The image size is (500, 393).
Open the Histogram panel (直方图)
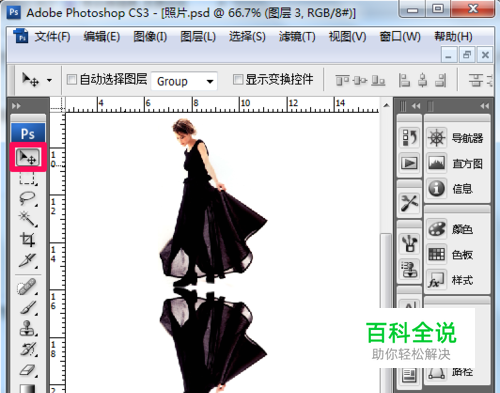(x=457, y=163)
